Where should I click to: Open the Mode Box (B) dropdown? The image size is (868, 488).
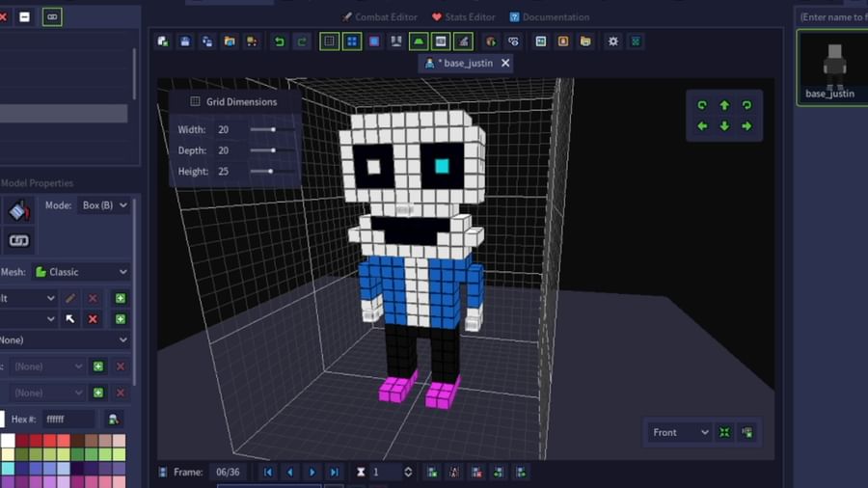point(103,205)
